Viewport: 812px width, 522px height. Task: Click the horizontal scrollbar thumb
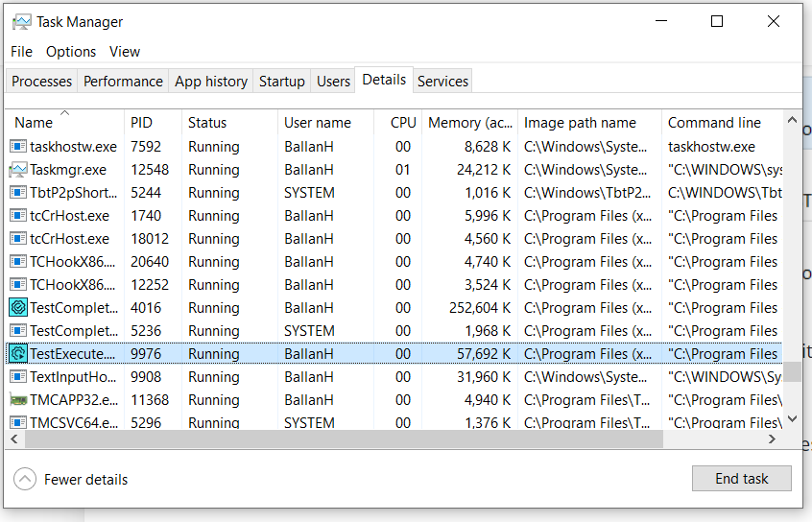343,439
